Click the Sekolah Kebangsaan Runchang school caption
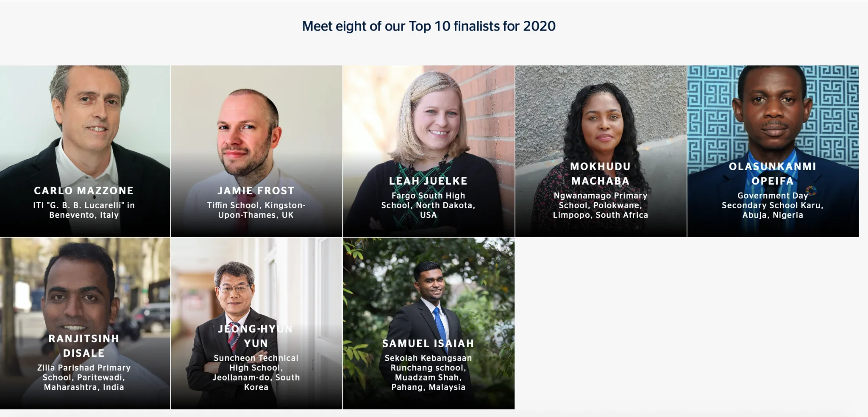 pos(428,372)
